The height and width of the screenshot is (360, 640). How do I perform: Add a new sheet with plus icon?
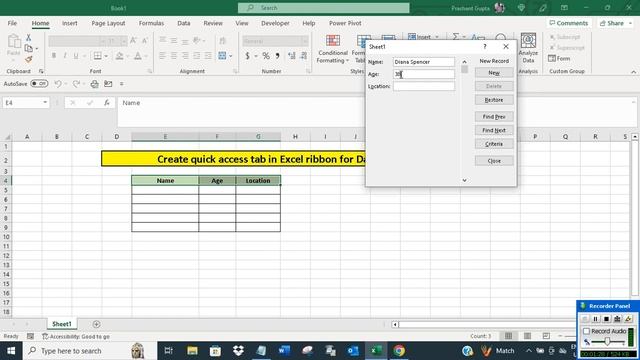96,324
